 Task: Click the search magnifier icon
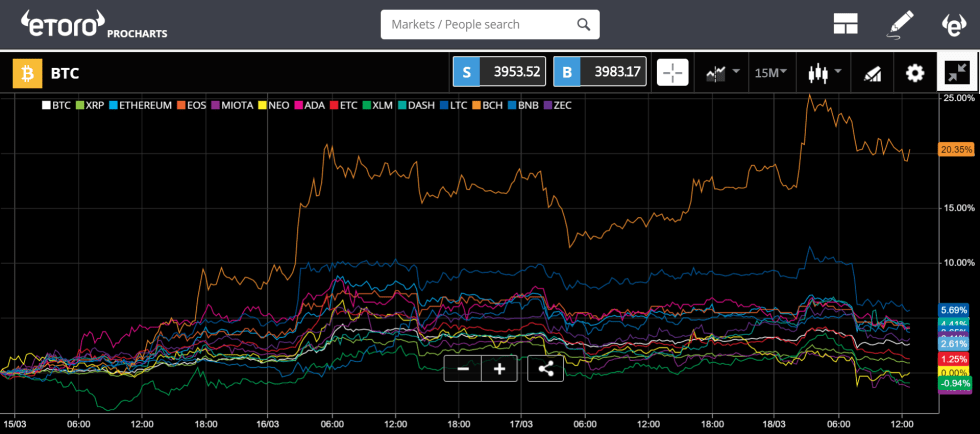pyautogui.click(x=584, y=24)
